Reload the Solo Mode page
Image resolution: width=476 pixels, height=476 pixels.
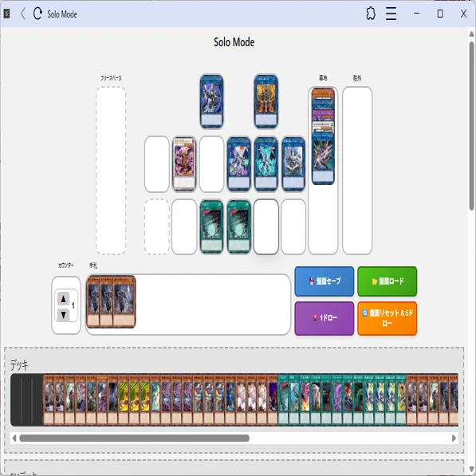pyautogui.click(x=37, y=14)
